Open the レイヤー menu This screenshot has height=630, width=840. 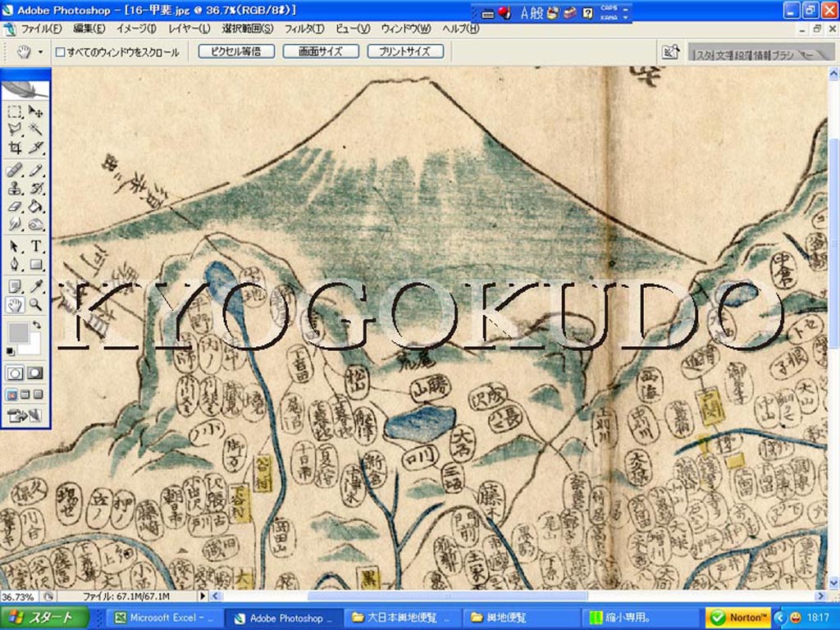point(189,29)
